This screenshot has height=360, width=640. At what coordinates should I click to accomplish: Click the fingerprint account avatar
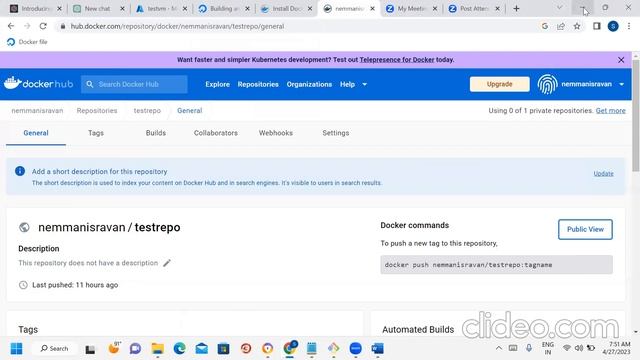[x=547, y=84]
